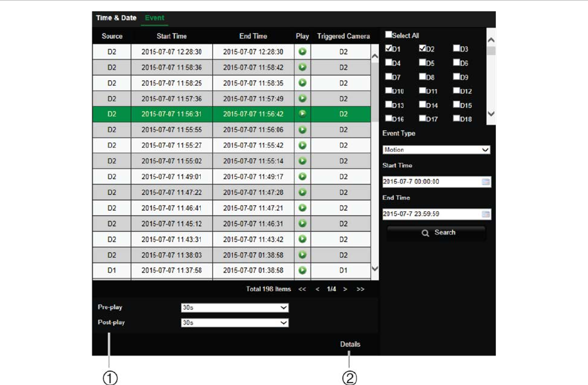Check camera D11
This screenshot has width=588, height=385.
422,90
